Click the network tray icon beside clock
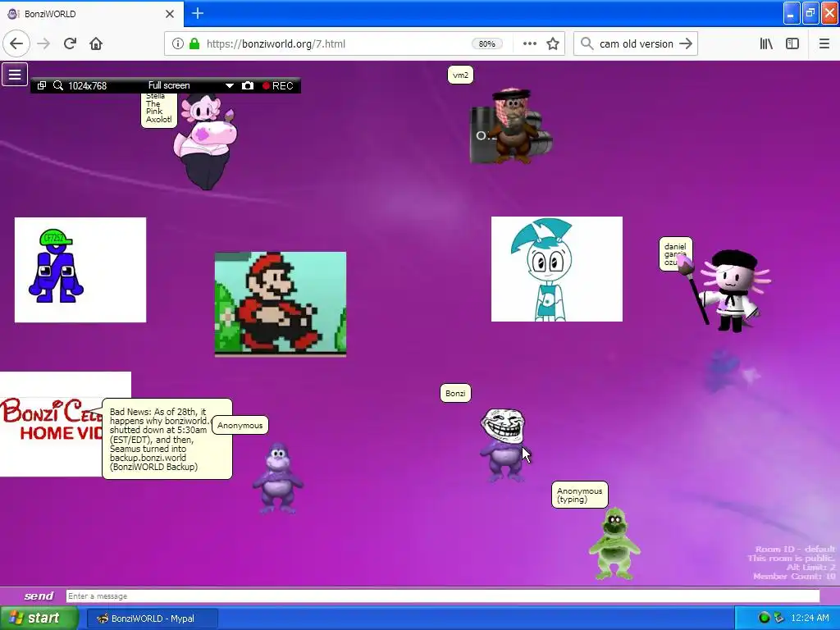840x630 pixels. (x=778, y=618)
